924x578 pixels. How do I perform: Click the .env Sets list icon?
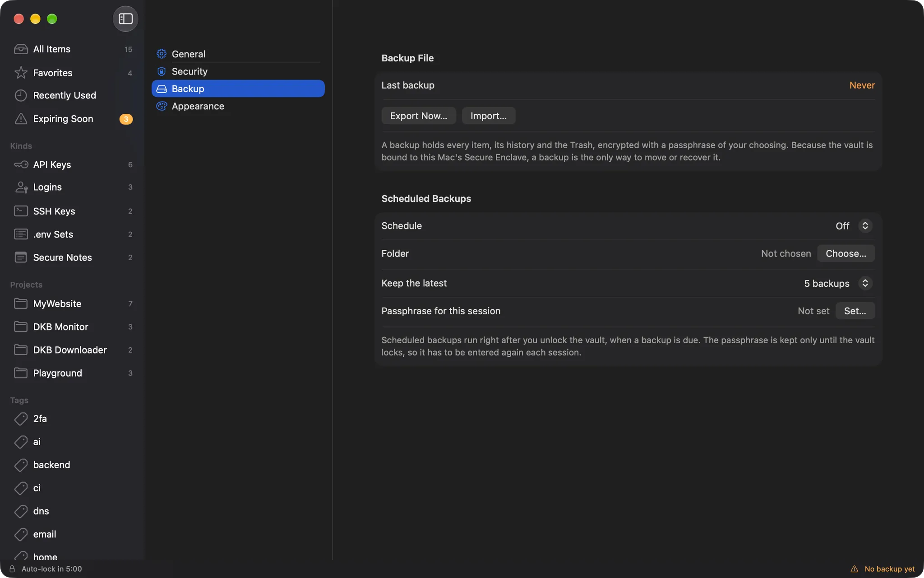(21, 234)
